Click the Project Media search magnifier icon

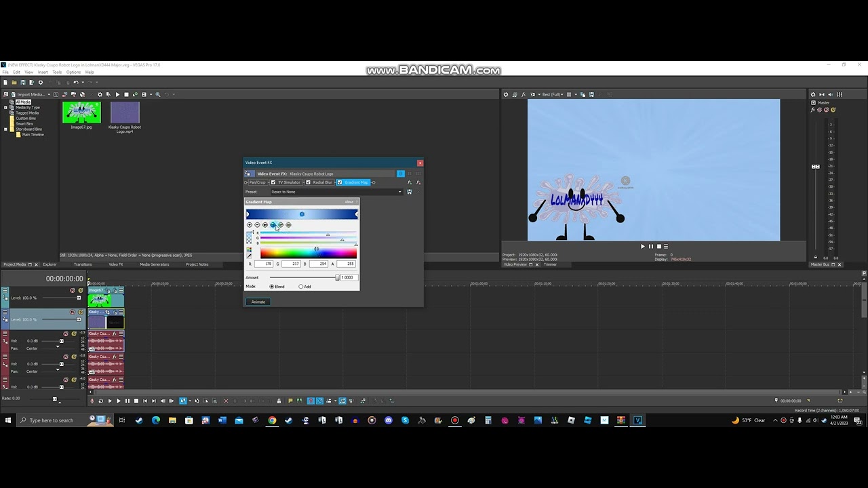pyautogui.click(x=158, y=94)
